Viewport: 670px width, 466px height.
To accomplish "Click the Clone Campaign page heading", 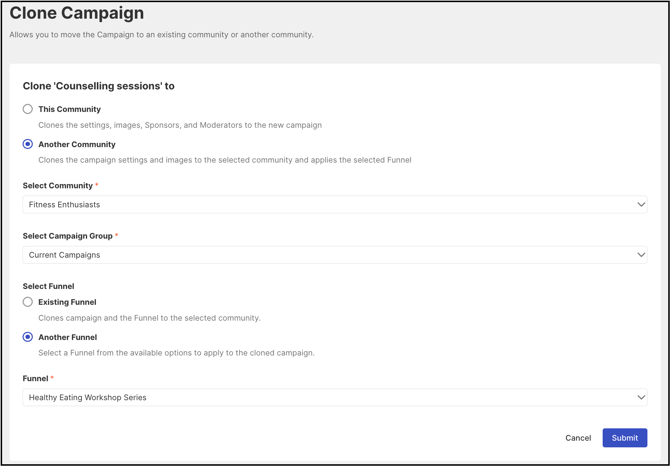I will [77, 14].
